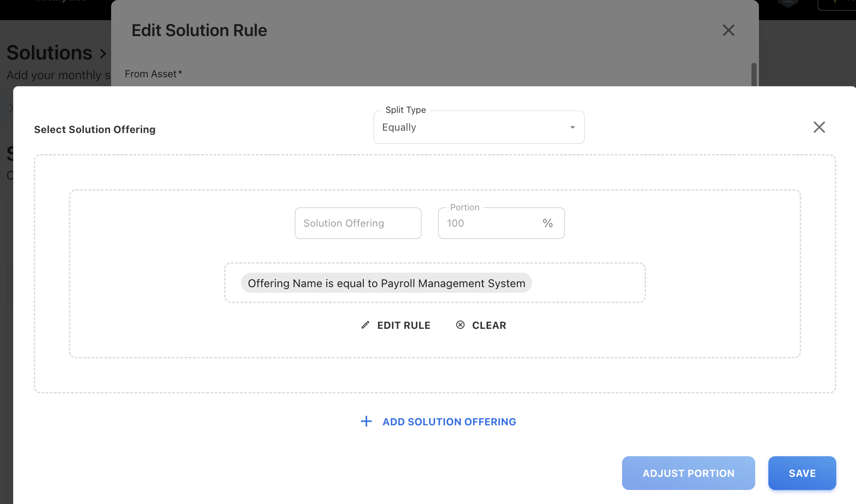Click ADD SOLUTION OFFERING link
856x504 pixels.
pyautogui.click(x=449, y=422)
